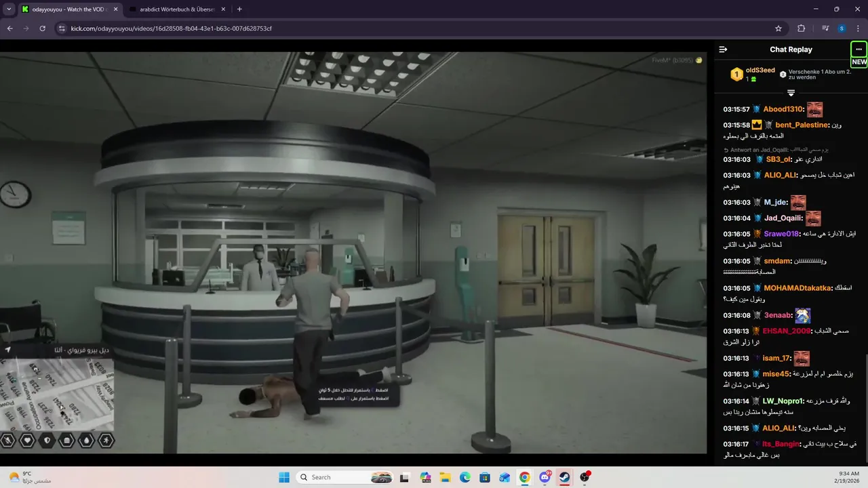This screenshot has height=488, width=868.
Task: Open weather widget showing 9°C
Action: point(30,477)
